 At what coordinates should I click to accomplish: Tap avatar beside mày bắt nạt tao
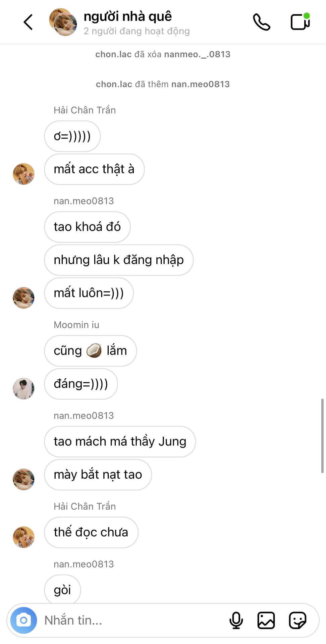(x=23, y=479)
